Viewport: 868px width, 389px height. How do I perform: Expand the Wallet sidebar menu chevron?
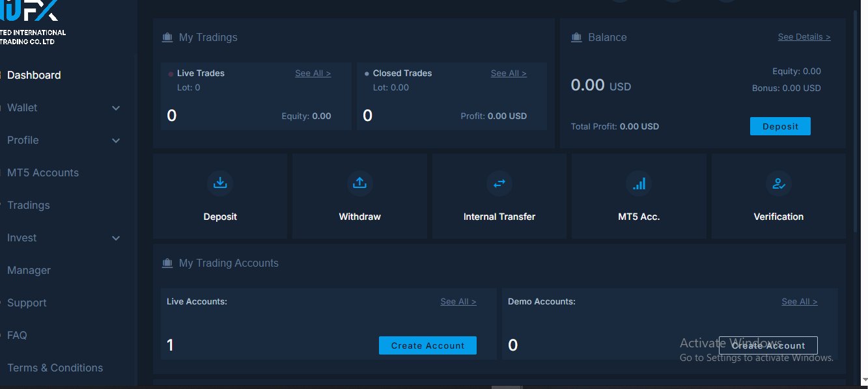[x=116, y=108]
